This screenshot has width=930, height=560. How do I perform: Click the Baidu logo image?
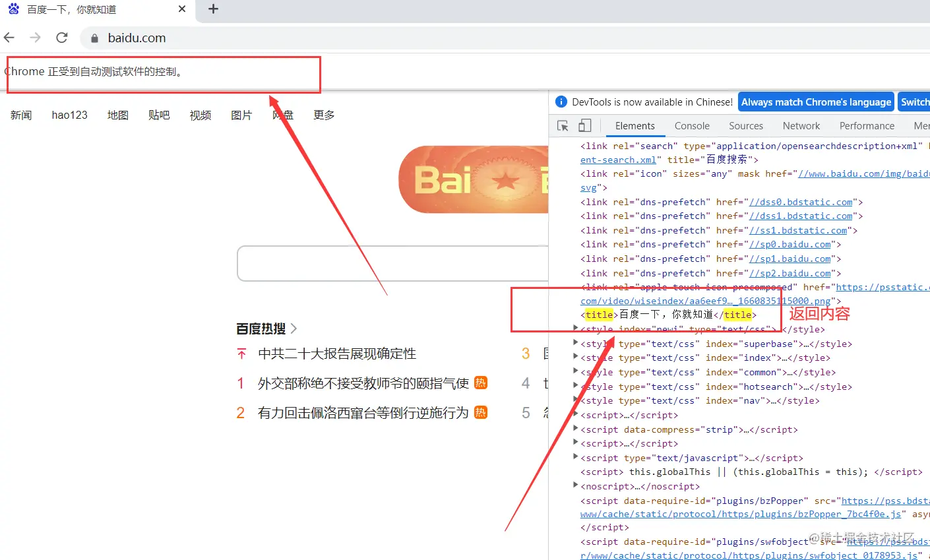tap(474, 179)
